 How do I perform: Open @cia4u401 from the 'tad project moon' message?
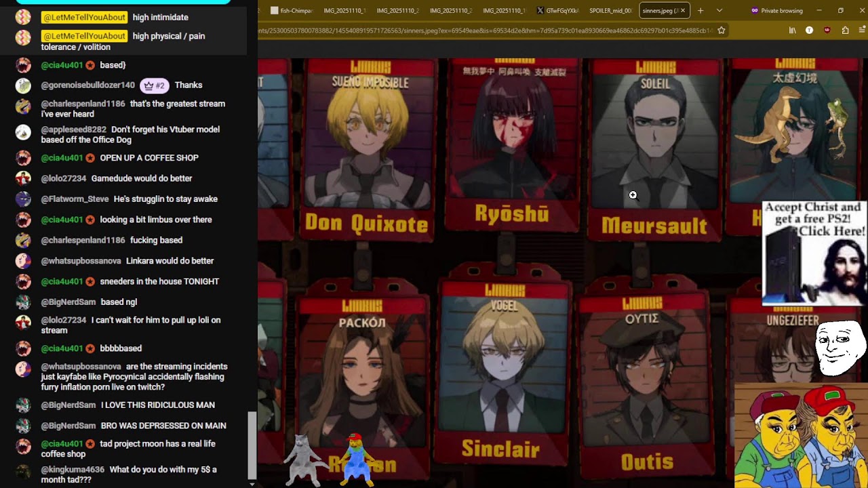pyautogui.click(x=62, y=444)
